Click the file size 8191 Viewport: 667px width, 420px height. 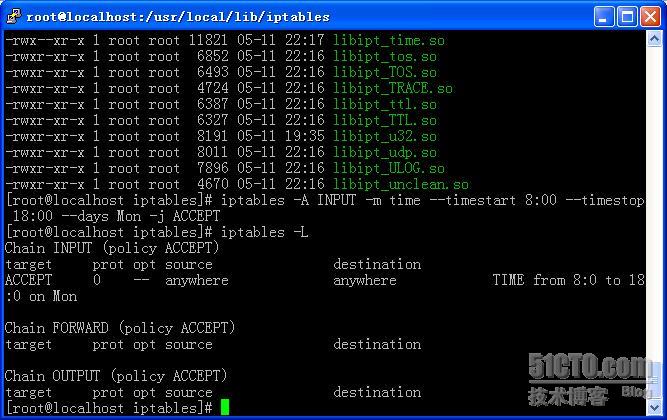pyautogui.click(x=212, y=136)
